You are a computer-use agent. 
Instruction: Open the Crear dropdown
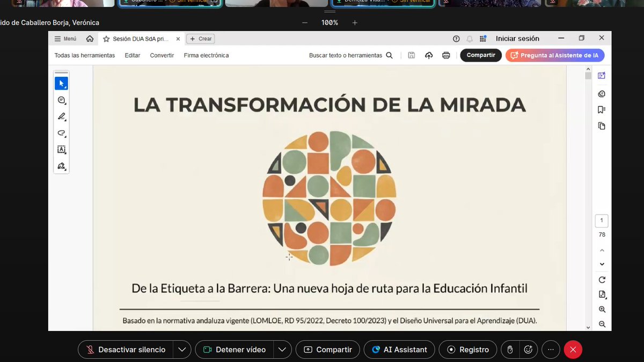coord(200,39)
